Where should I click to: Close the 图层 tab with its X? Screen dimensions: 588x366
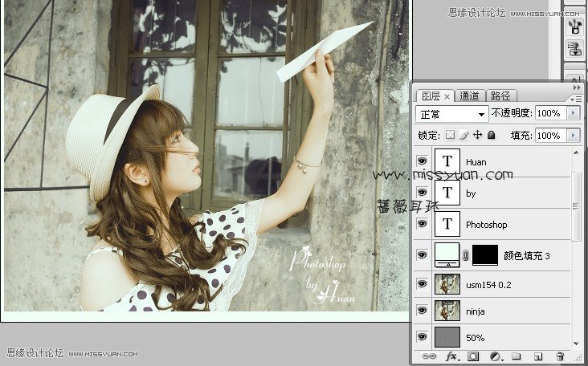(x=447, y=96)
